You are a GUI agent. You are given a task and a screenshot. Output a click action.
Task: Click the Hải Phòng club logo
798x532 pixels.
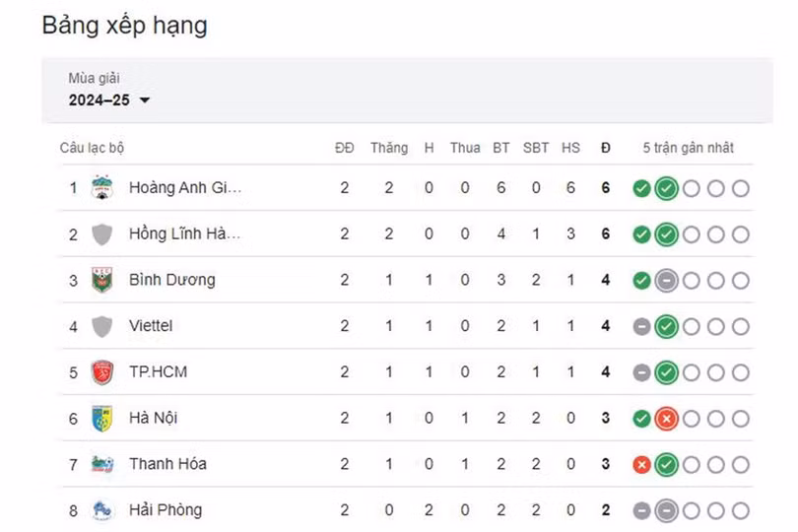(101, 510)
